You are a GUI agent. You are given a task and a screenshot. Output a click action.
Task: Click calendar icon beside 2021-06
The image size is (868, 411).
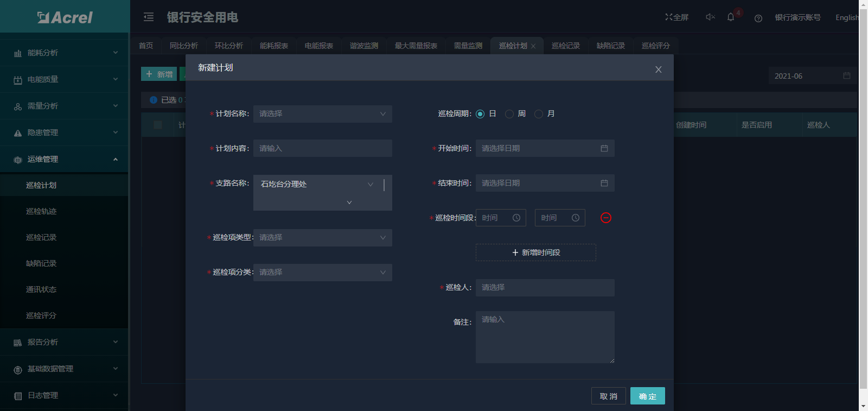point(847,75)
